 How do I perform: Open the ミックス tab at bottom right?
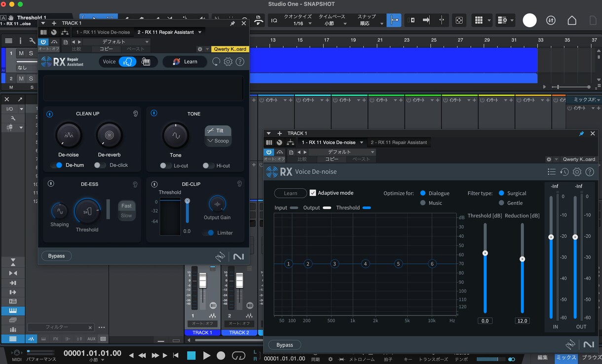click(x=566, y=358)
